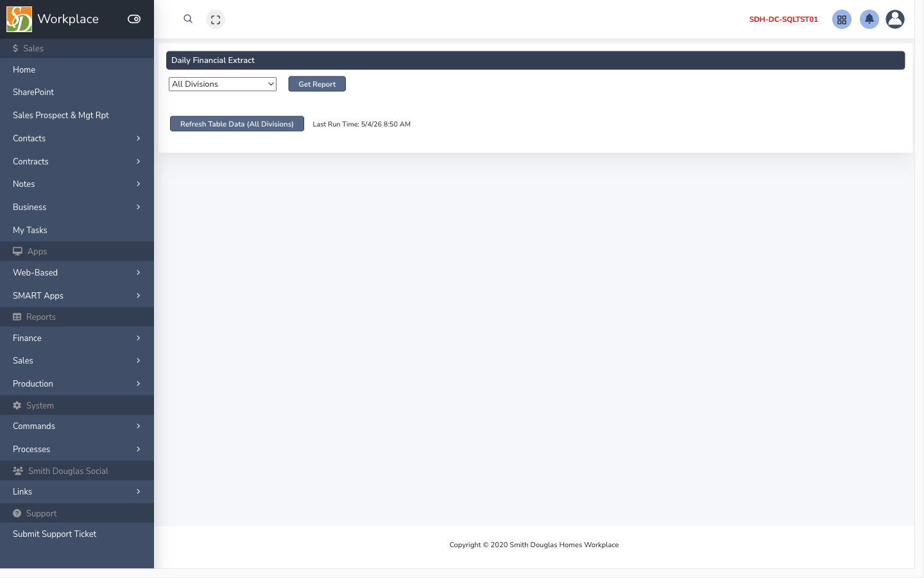Viewport: 924px width, 578px height.
Task: Click the Smith Douglas Workplace logo
Action: [x=19, y=19]
